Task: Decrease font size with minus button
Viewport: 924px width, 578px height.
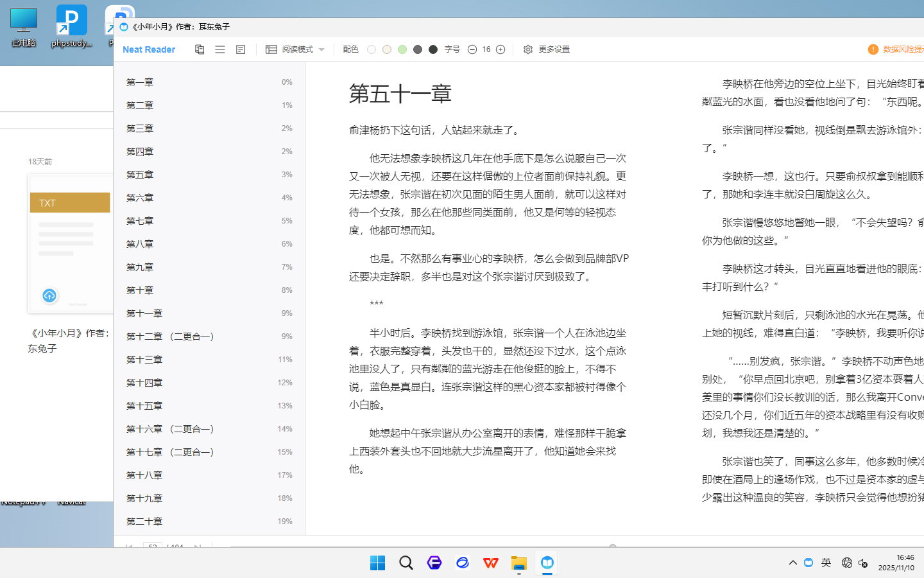Action: [472, 49]
